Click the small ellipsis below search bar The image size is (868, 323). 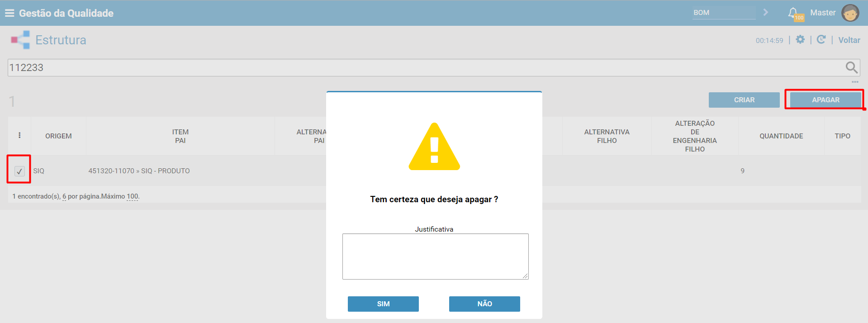pyautogui.click(x=855, y=82)
